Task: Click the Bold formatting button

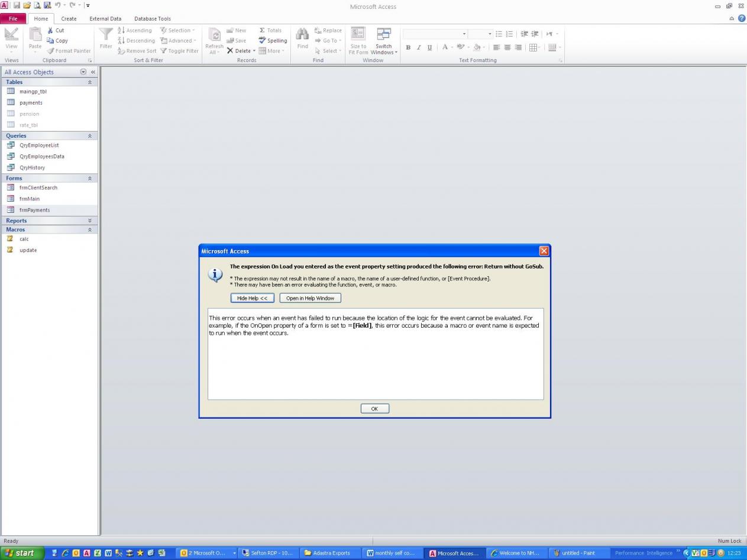Action: [x=408, y=47]
